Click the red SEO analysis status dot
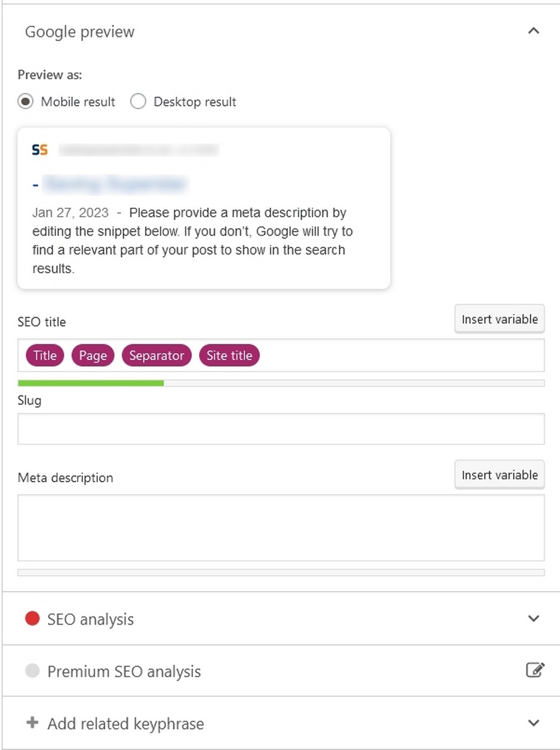This screenshot has width=560, height=750. (x=32, y=618)
